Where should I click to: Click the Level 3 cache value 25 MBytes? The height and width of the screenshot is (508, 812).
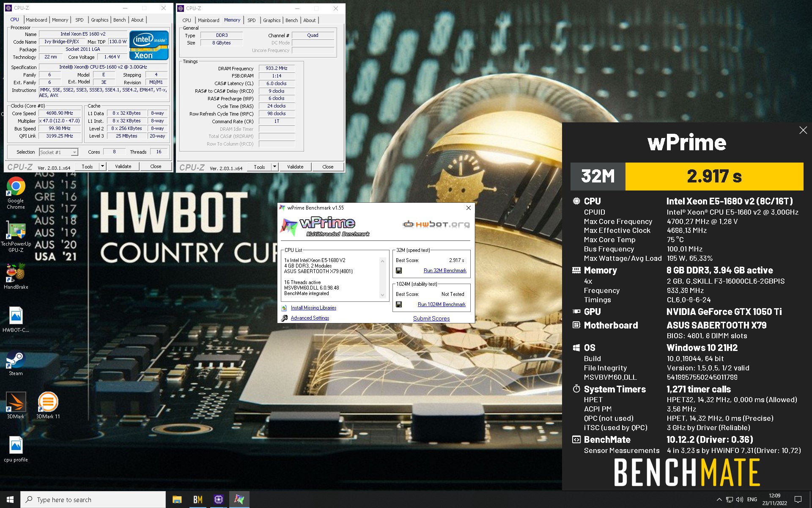pyautogui.click(x=127, y=136)
